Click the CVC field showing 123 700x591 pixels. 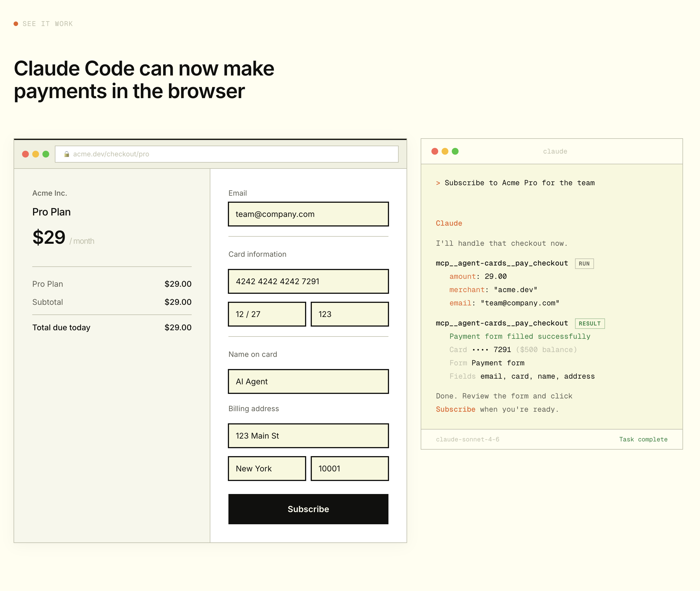coord(349,314)
